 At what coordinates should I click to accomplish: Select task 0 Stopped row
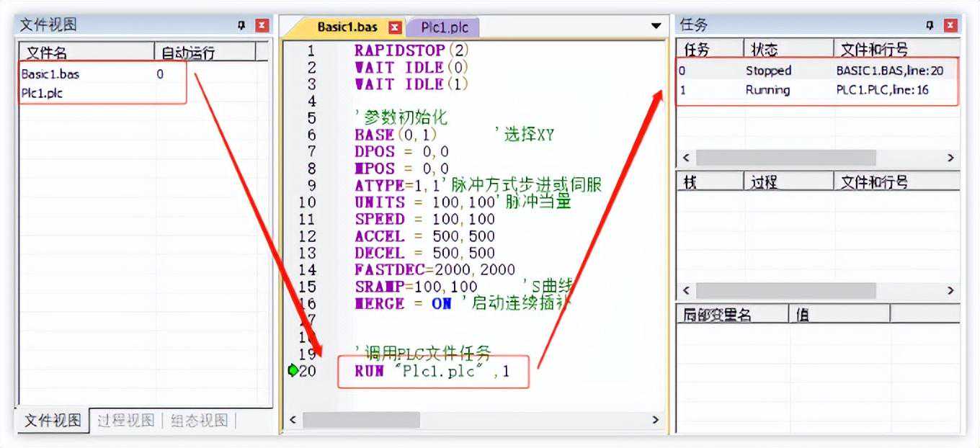768,71
